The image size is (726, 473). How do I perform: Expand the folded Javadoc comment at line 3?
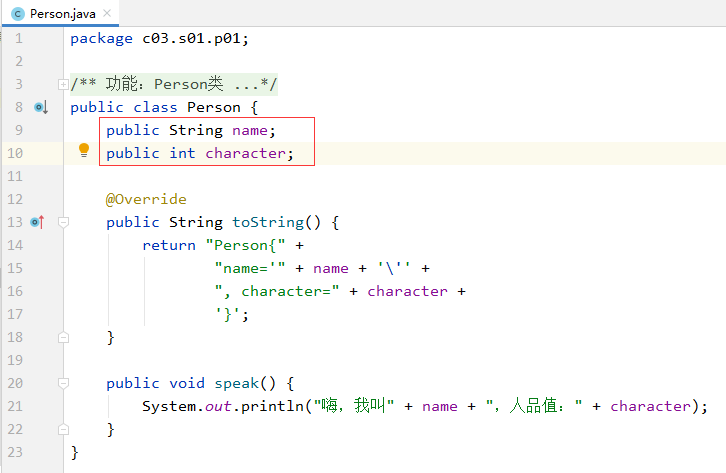pyautogui.click(x=63, y=84)
